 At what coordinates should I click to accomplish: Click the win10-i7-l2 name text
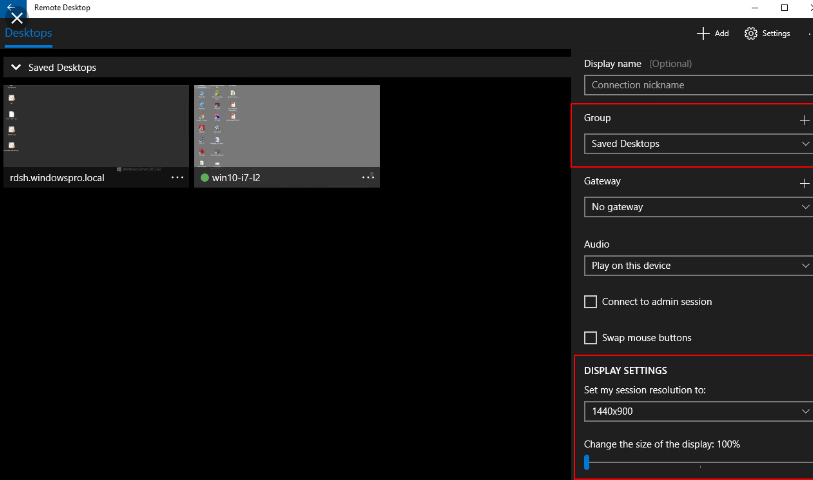pos(236,178)
